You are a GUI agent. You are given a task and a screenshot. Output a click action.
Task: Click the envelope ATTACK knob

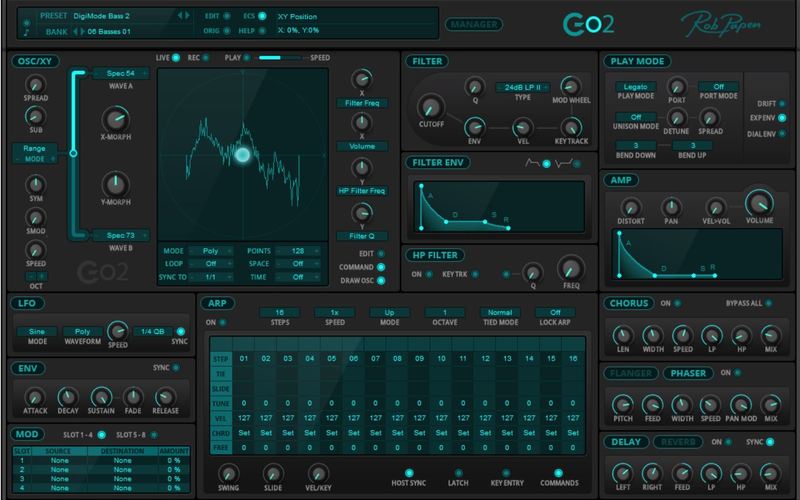pos(35,397)
